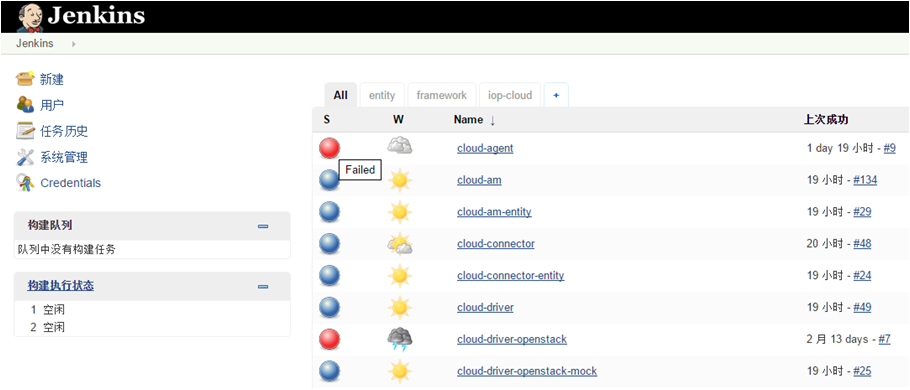The width and height of the screenshot is (910, 390).
Task: Open the Credentials link
Action: [x=70, y=183]
